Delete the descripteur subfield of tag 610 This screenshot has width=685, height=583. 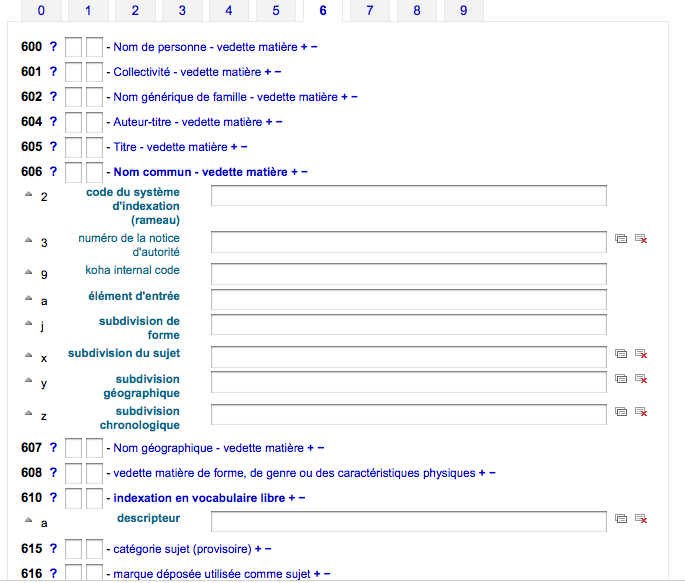(641, 519)
